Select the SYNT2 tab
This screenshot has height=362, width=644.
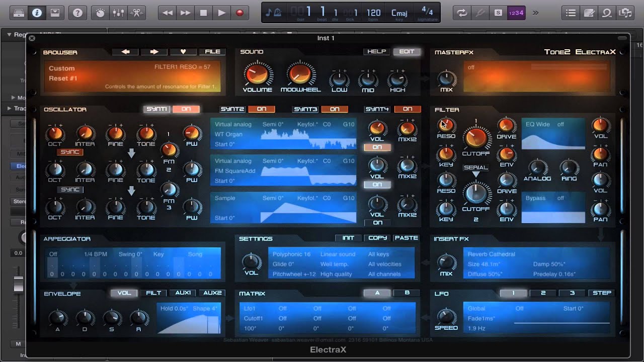pyautogui.click(x=232, y=109)
